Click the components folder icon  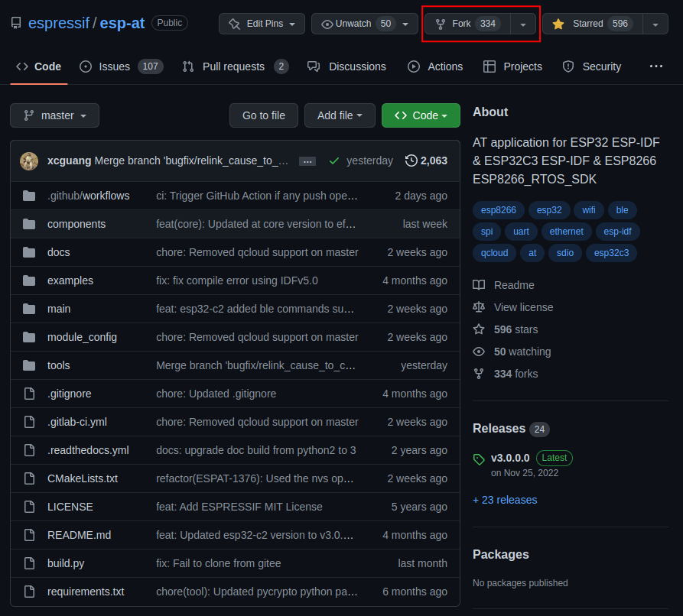[x=28, y=224]
